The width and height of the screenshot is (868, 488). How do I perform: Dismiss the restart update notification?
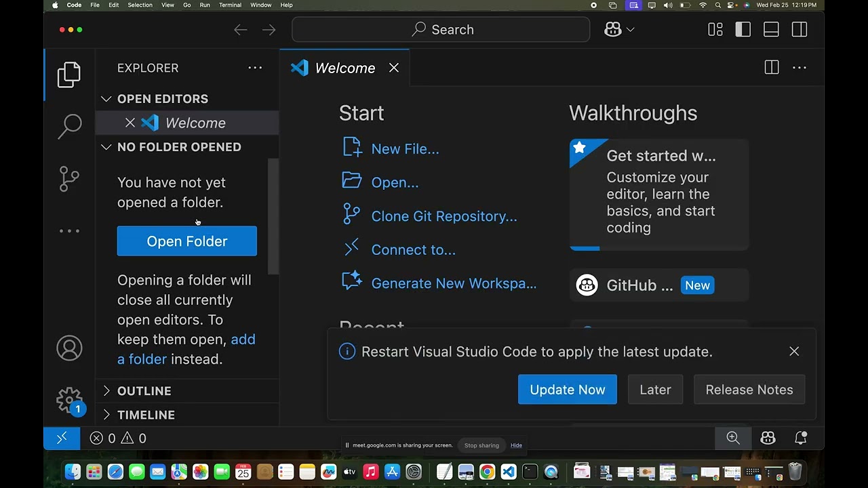pos(794,351)
